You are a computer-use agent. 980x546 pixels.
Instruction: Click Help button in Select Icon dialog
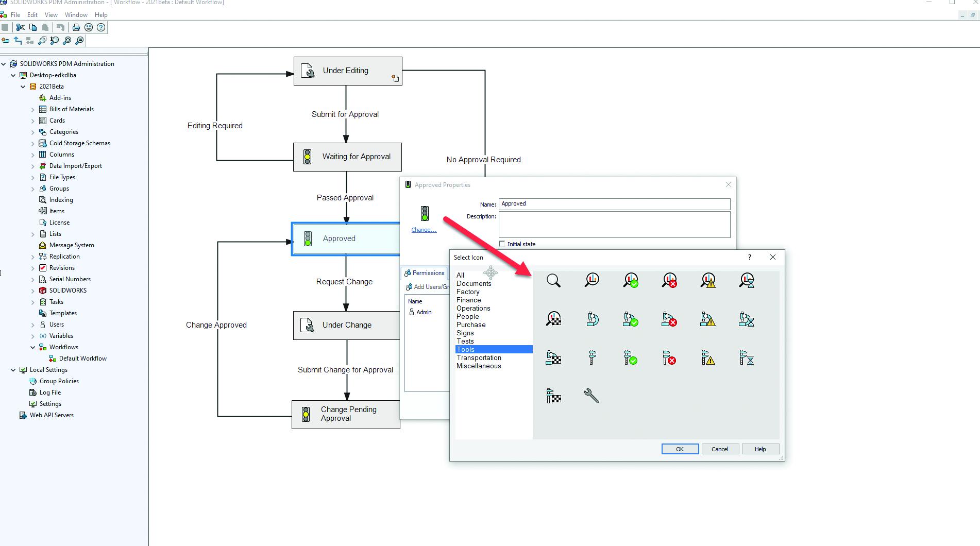761,449
